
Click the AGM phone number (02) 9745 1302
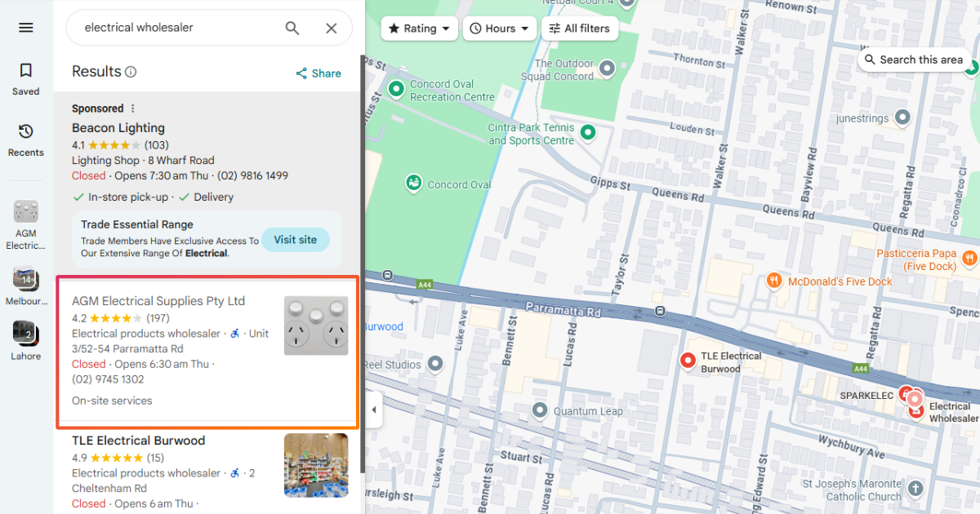[x=108, y=379]
